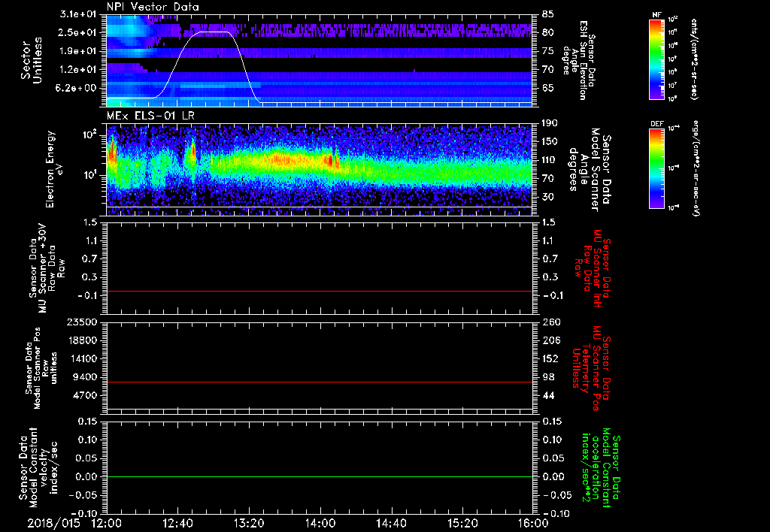Click the 23500 scanner position tick

click(81, 322)
